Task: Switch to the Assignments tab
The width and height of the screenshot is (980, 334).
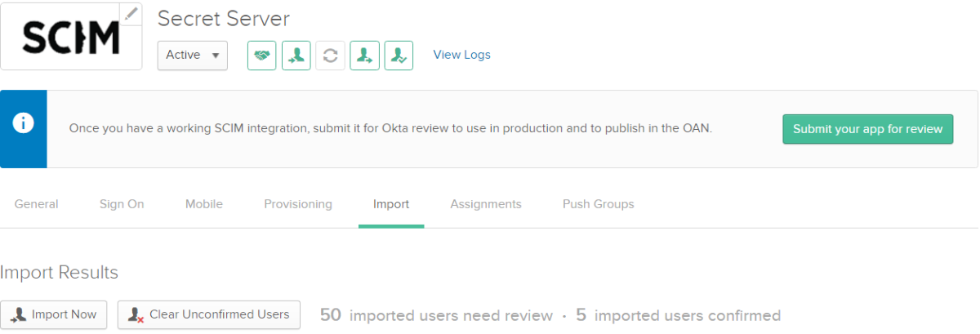Action: pos(485,204)
